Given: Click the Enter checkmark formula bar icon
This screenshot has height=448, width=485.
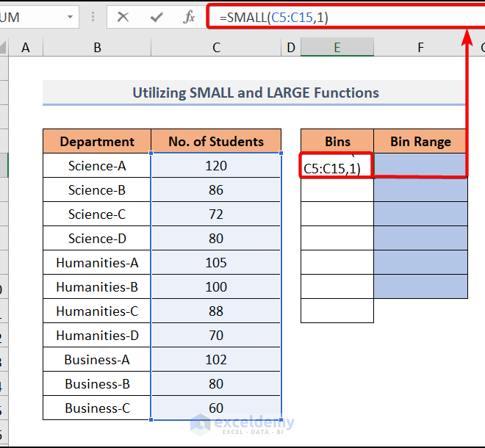Looking at the screenshot, I should pos(157,17).
